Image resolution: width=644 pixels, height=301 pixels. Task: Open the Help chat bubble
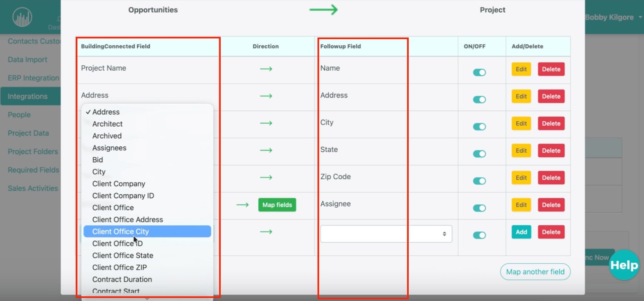point(624,265)
